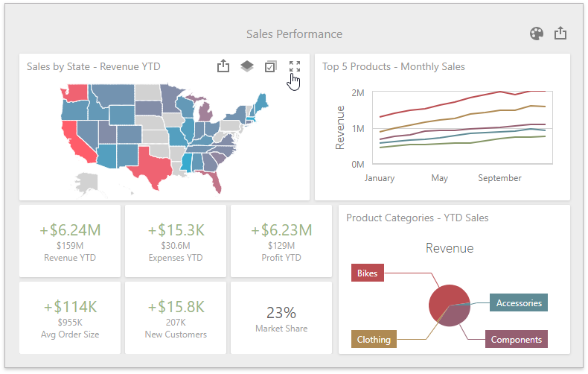Click the top red line in the chart
588x374 pixels.
461,100
